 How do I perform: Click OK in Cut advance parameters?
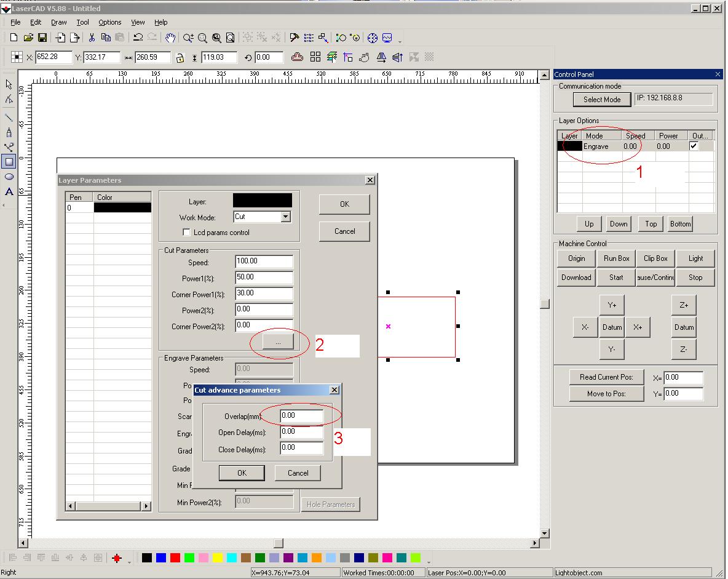[x=242, y=473]
